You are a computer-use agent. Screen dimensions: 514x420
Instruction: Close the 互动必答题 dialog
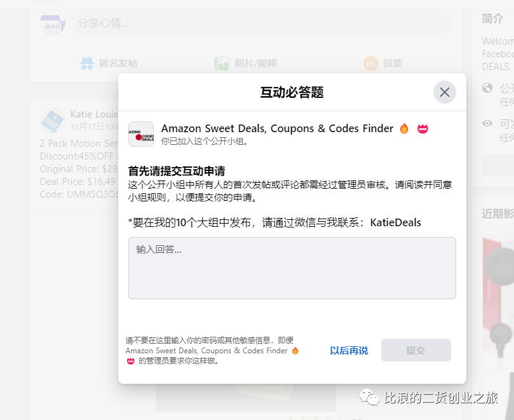[445, 92]
